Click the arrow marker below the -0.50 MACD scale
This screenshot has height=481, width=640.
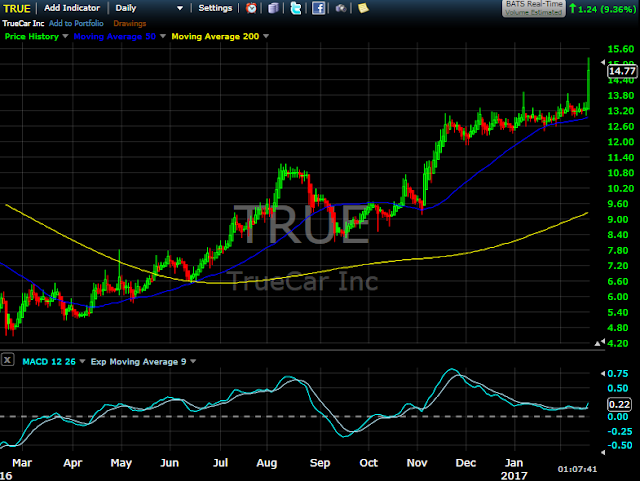[x=603, y=452]
